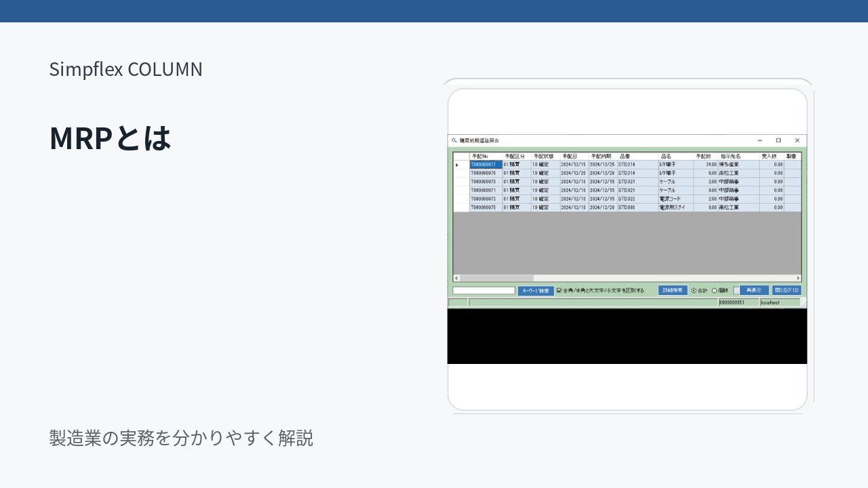Click the current-row arrow indicator in the grid
The width and height of the screenshot is (868, 488).
click(x=457, y=165)
